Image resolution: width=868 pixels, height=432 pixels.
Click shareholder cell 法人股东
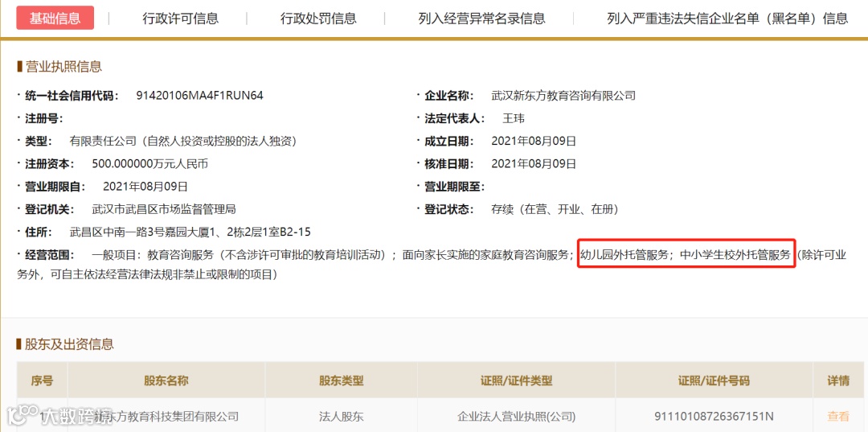341,417
